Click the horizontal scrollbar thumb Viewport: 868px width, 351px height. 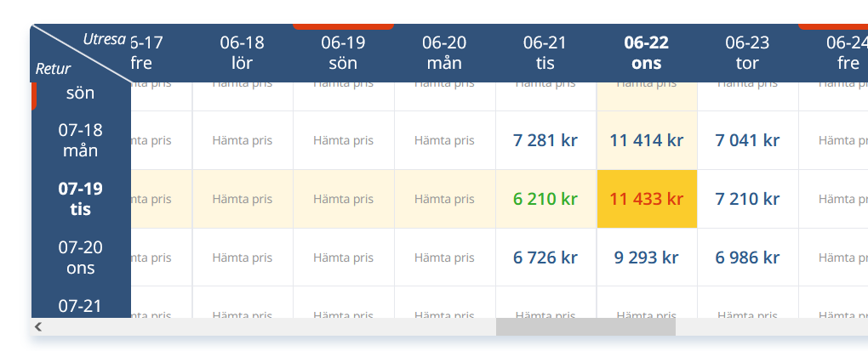(585, 326)
